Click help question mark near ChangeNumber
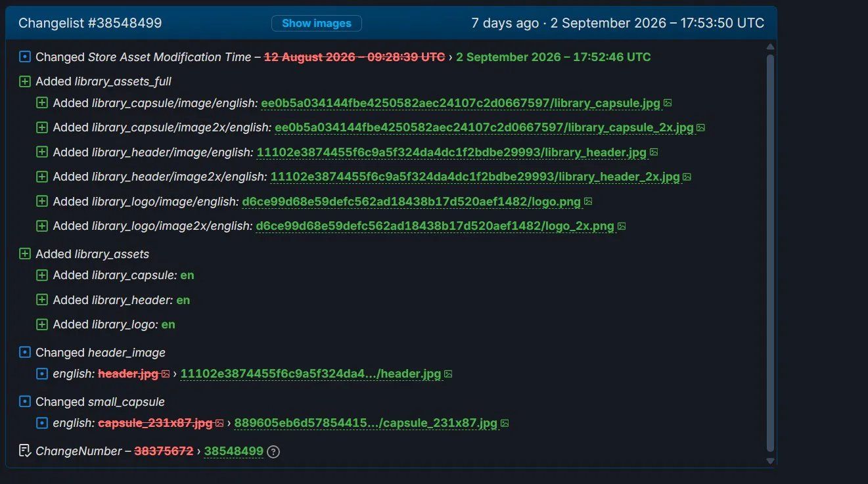The width and height of the screenshot is (868, 484). 273,452
